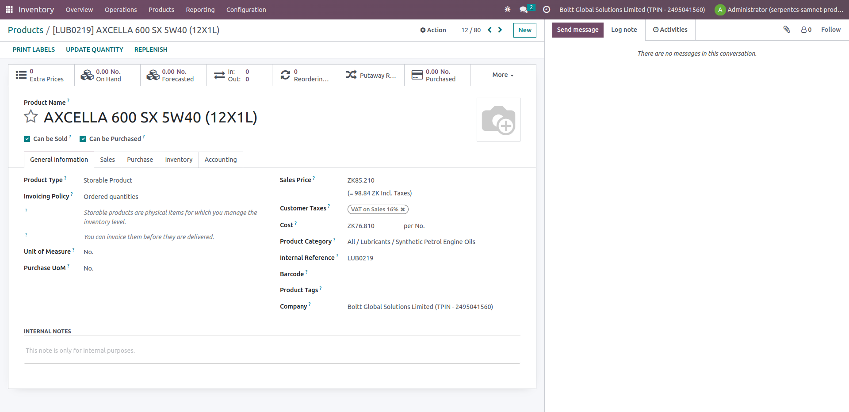Open the Action gear dropdown
Screen dimensions: 849x412
click(433, 30)
